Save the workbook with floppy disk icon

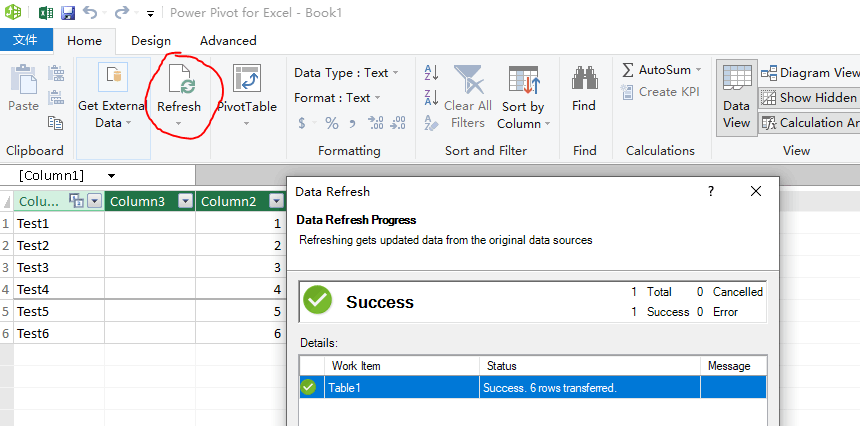(67, 13)
